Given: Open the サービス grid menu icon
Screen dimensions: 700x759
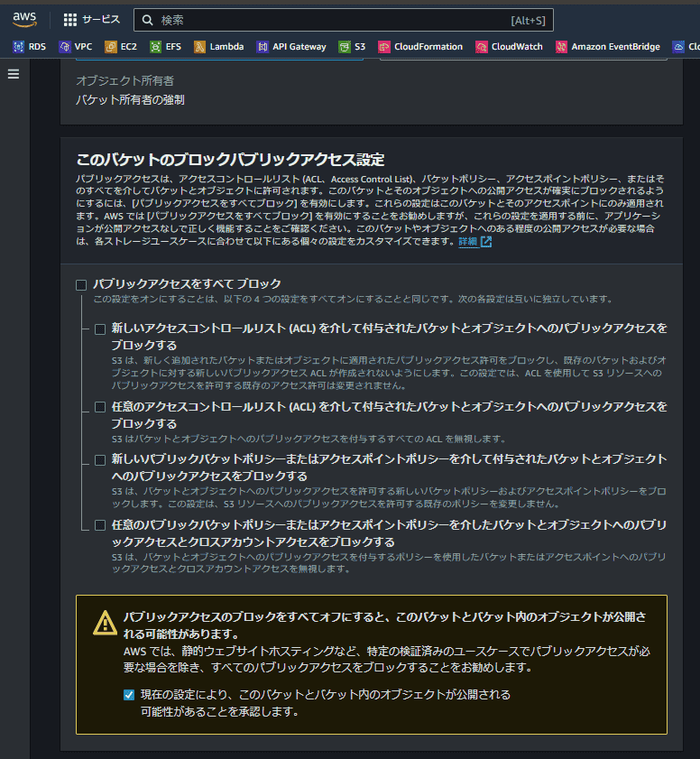Looking at the screenshot, I should click(70, 20).
